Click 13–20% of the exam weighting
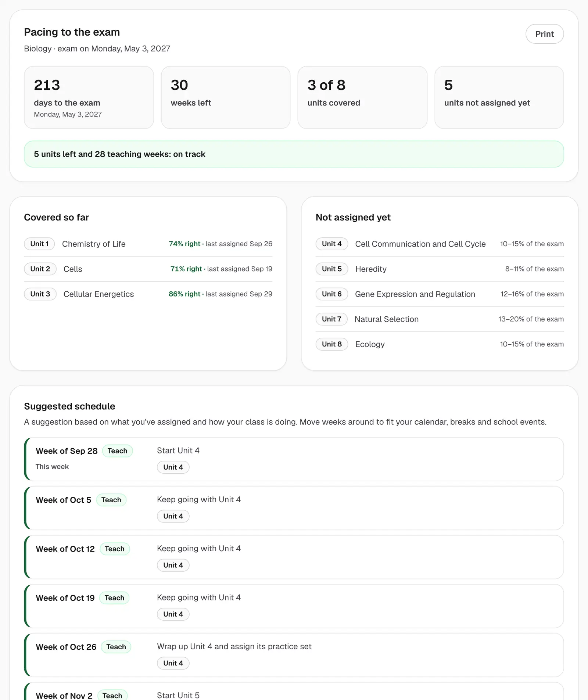The image size is (588, 700). [x=531, y=319]
